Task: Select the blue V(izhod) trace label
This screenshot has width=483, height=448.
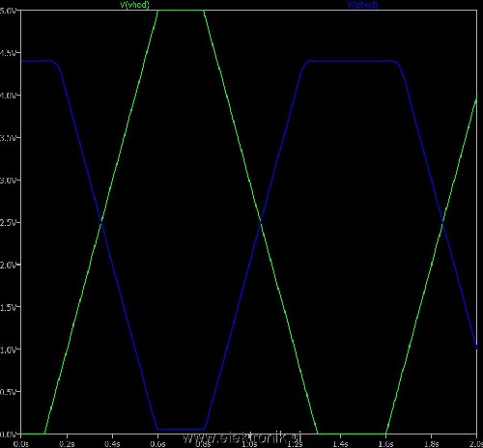Action: pos(362,5)
